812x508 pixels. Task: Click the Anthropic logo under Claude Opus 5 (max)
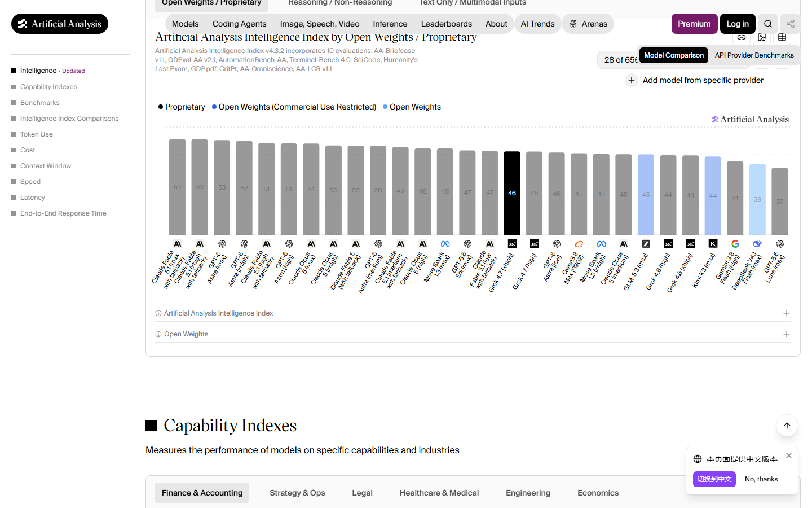[x=311, y=244]
